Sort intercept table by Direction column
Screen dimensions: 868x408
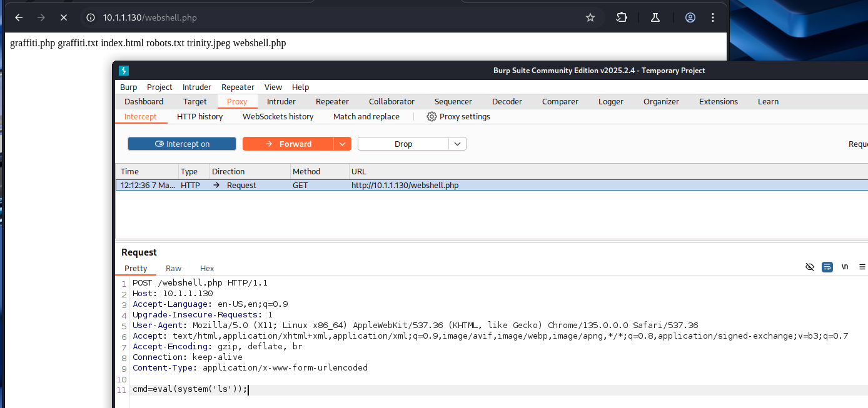[x=250, y=171]
